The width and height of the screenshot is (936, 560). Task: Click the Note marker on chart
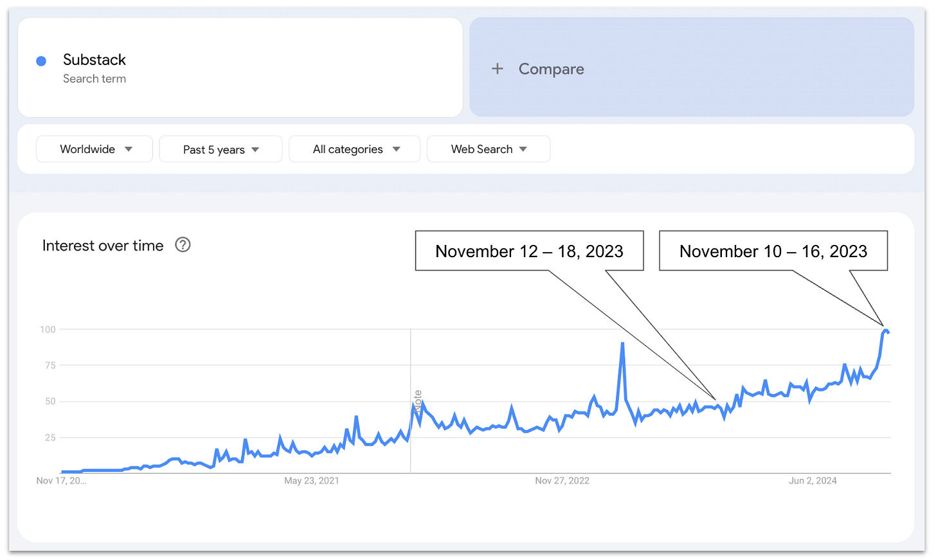[417, 401]
